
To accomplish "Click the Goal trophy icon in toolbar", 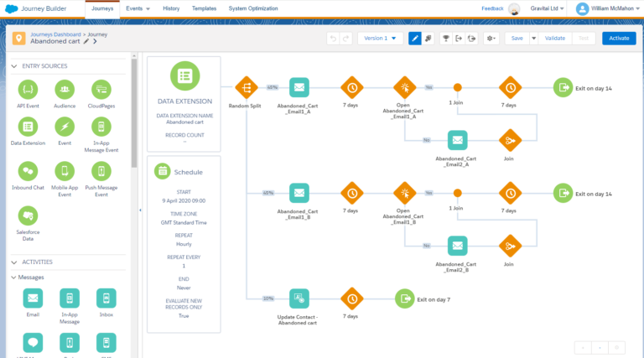I will point(445,39).
